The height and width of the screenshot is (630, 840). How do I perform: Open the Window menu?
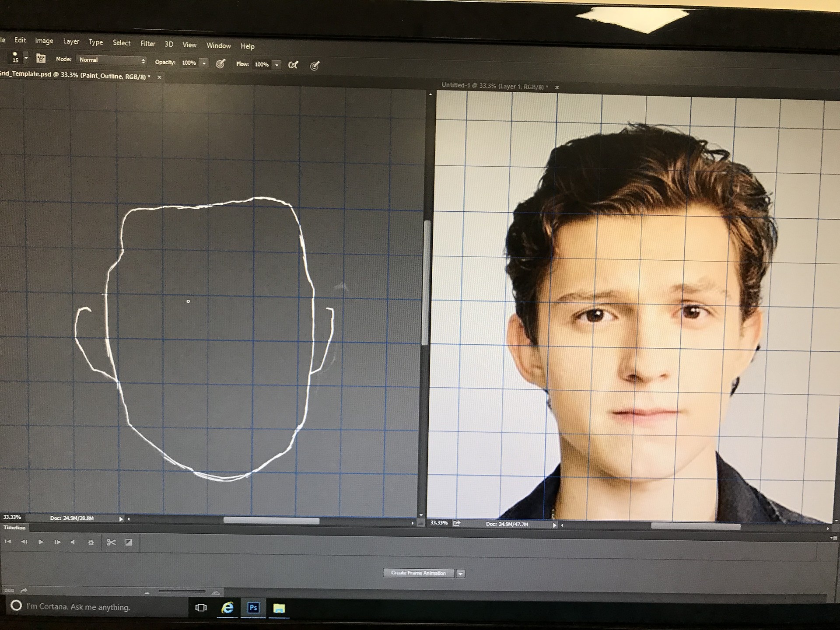pyautogui.click(x=218, y=45)
